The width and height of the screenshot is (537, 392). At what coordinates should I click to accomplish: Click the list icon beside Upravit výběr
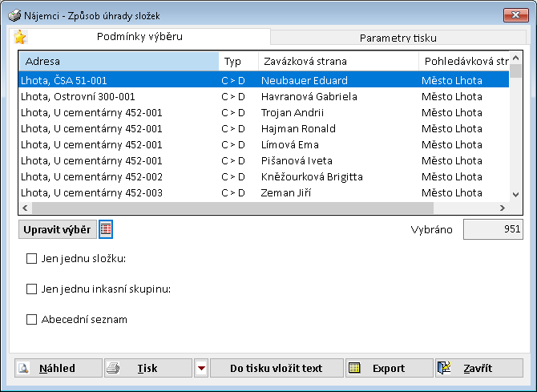106,229
